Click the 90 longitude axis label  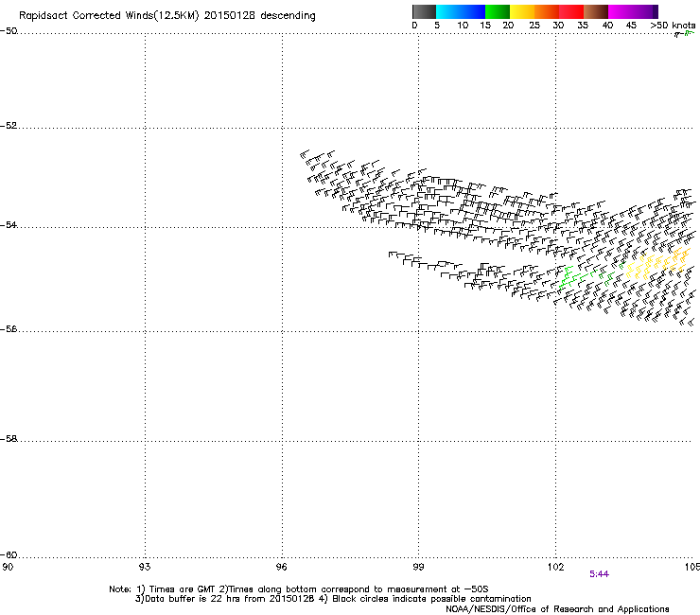click(8, 567)
